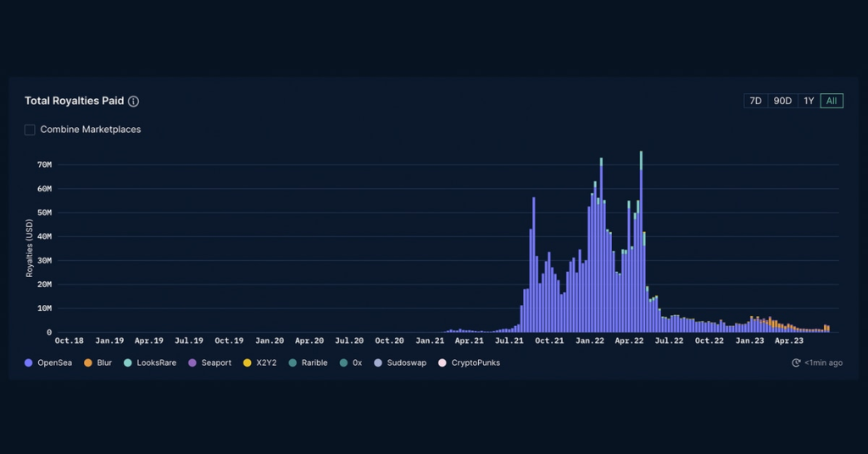Screen dimensions: 868x454
Task: Toggle the OpenSea legend dot
Action: point(29,363)
